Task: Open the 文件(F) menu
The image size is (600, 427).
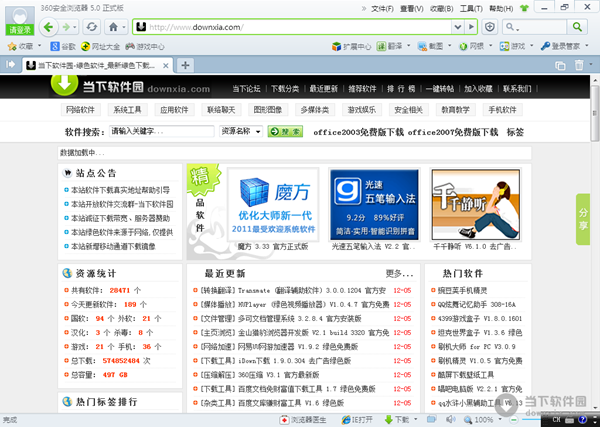Action: (x=382, y=8)
